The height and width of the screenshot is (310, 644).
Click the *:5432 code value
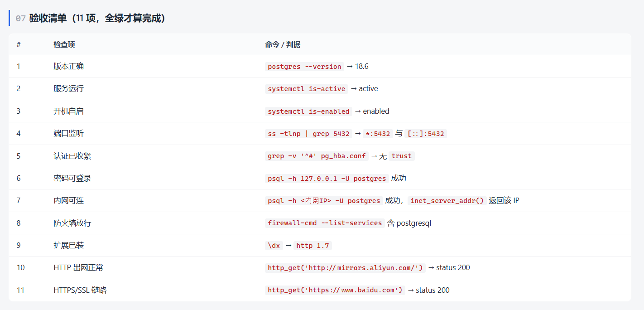tap(377, 134)
